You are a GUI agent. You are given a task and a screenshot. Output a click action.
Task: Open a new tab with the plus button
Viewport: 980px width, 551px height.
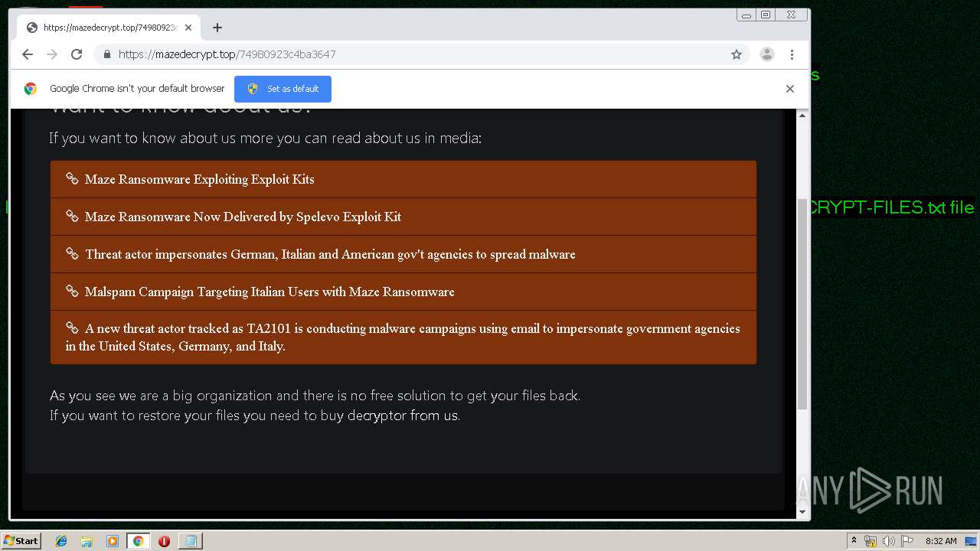click(217, 28)
